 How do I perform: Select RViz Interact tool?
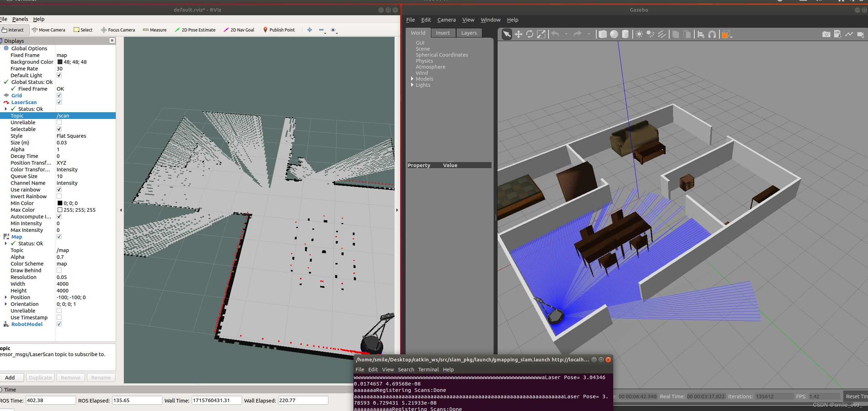coord(13,30)
